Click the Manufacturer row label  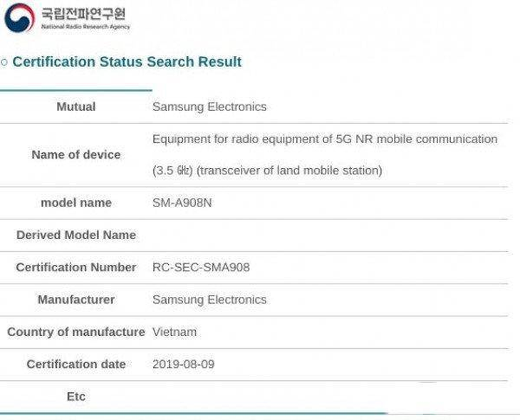[x=76, y=300]
